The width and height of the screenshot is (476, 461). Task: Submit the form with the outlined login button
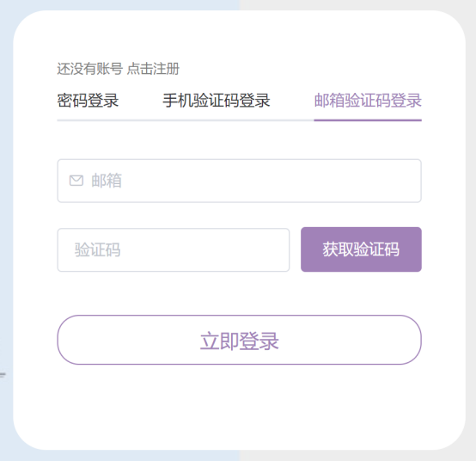pos(239,340)
